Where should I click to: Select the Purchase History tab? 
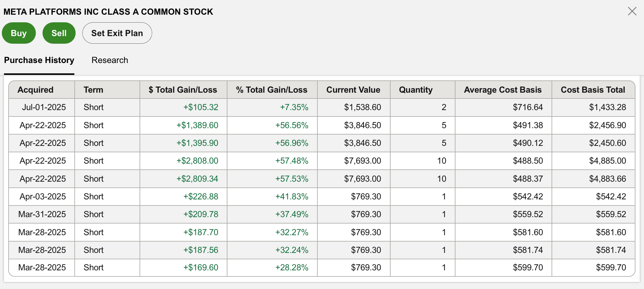(x=39, y=60)
